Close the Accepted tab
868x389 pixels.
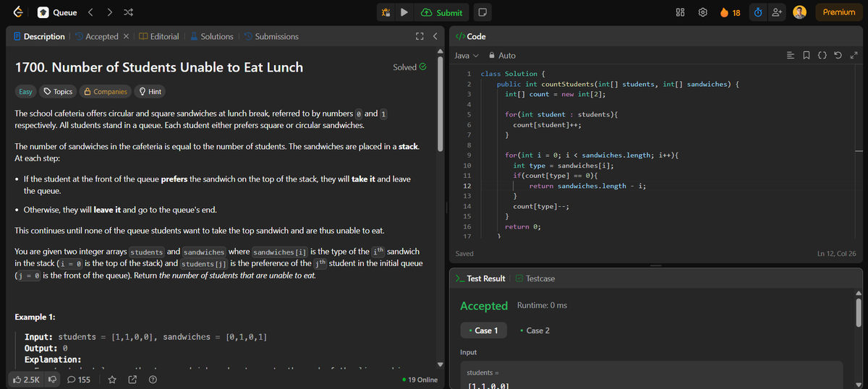(126, 36)
